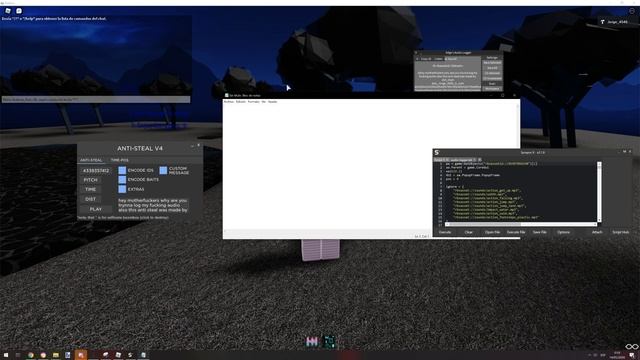Toggle the CUSTOM MESSAGE checkbox

click(163, 170)
